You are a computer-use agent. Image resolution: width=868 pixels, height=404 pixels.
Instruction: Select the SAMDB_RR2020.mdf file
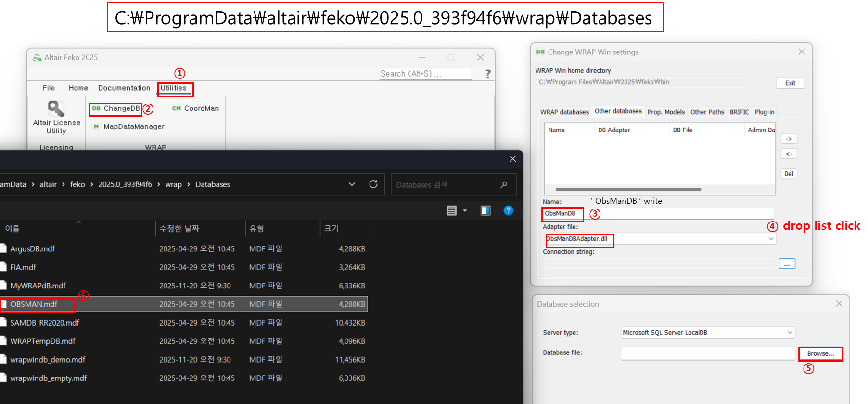[184, 323]
